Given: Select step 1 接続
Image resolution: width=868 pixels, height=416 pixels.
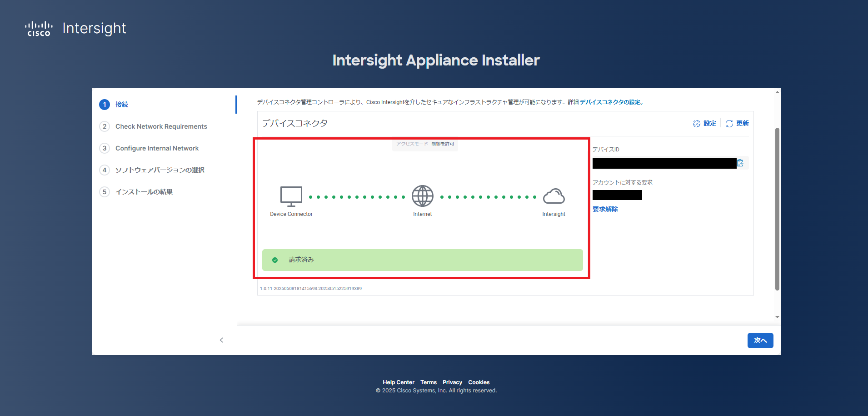Looking at the screenshot, I should [121, 105].
